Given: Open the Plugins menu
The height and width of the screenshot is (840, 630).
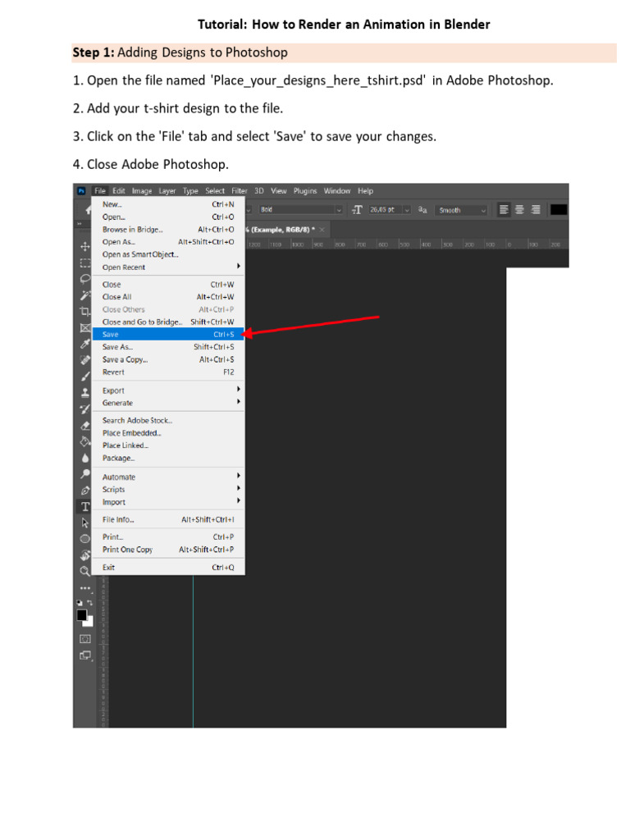Looking at the screenshot, I should click(x=305, y=190).
